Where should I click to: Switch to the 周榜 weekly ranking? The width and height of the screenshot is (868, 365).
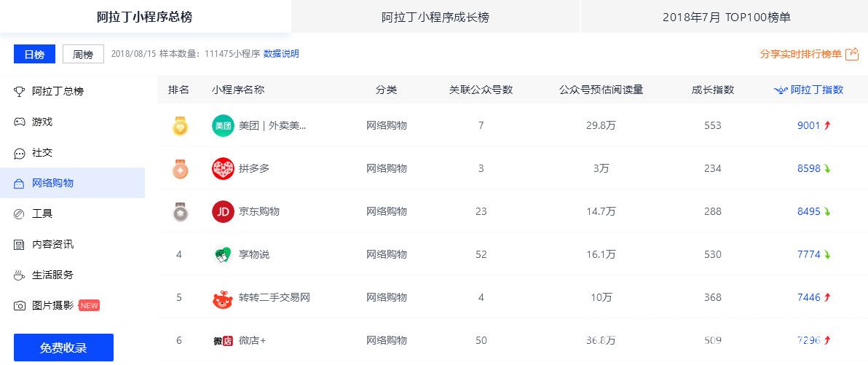[83, 55]
